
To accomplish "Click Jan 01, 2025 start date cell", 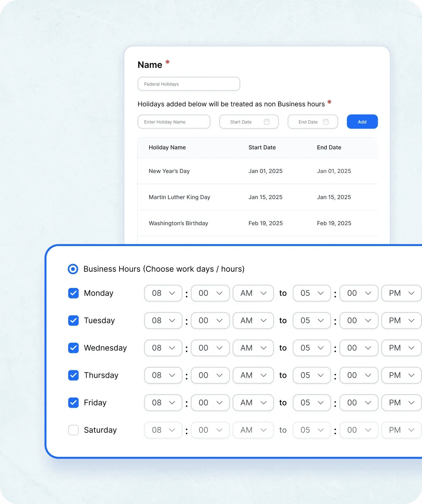I will pos(265,171).
